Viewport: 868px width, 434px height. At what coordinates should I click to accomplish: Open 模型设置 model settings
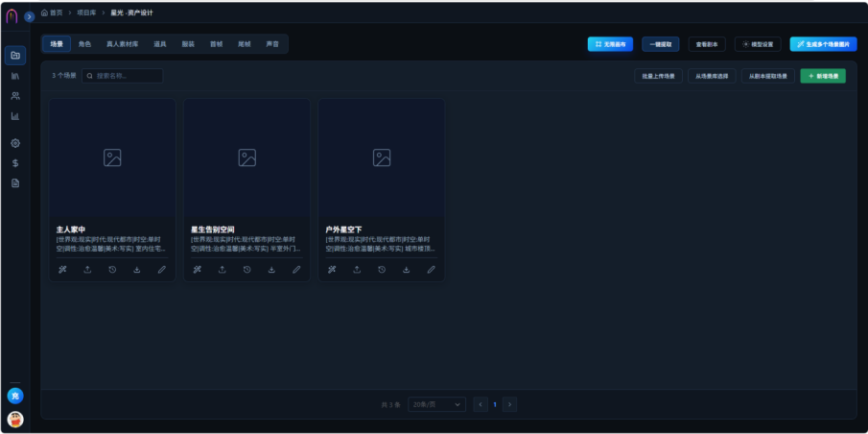coord(758,44)
